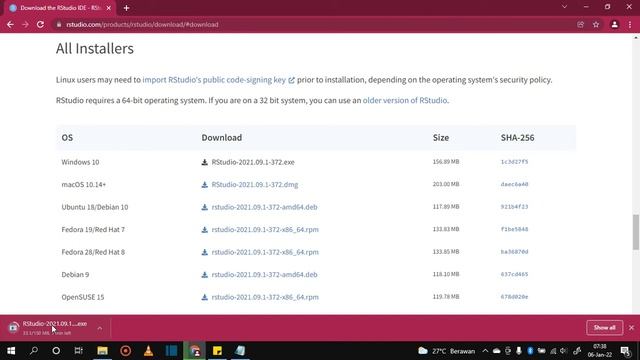Open the weather 27°C Berawan widget
The width and height of the screenshot is (640, 360).
pyautogui.click(x=447, y=351)
